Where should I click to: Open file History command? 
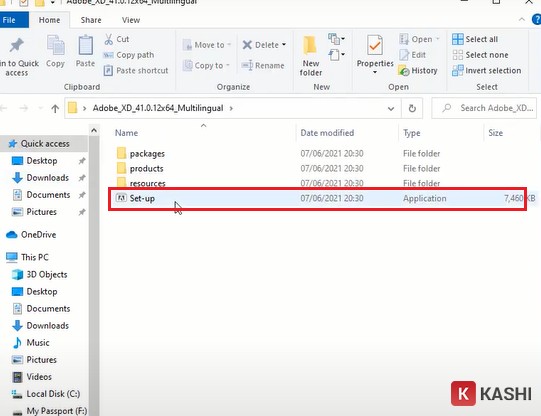(418, 70)
